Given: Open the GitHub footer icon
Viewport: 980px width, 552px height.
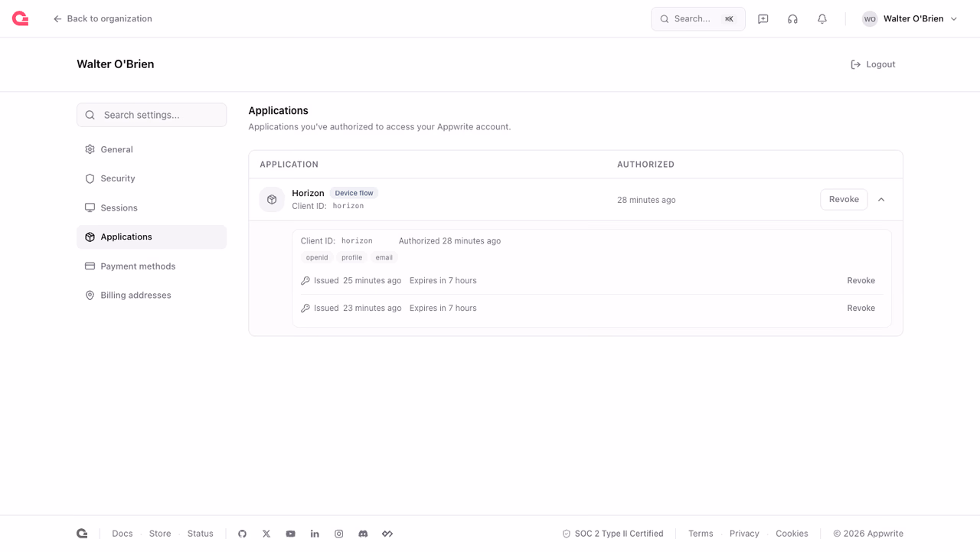Looking at the screenshot, I should [x=243, y=534].
